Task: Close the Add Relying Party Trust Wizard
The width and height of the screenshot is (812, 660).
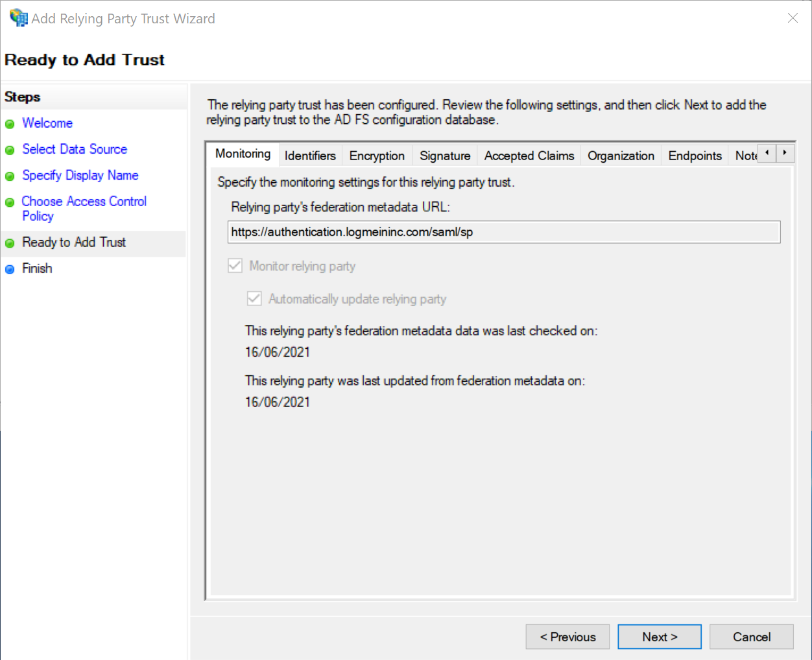Action: [x=793, y=18]
